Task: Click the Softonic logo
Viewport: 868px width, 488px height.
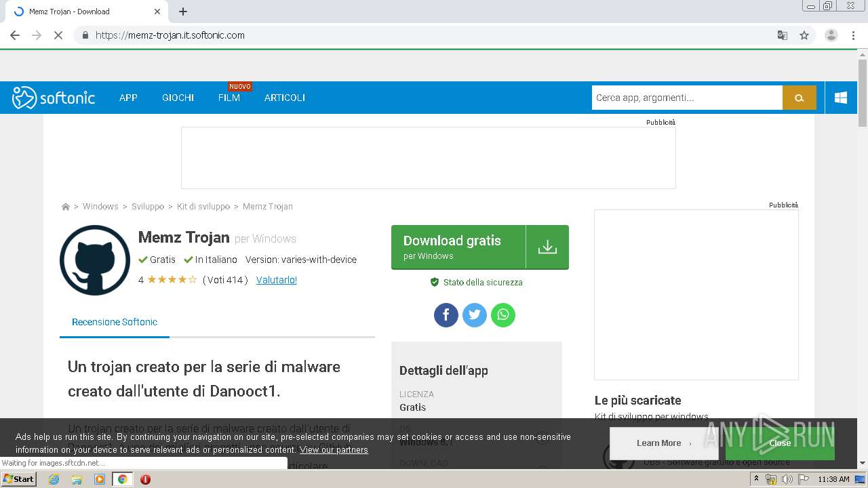Action: click(54, 98)
